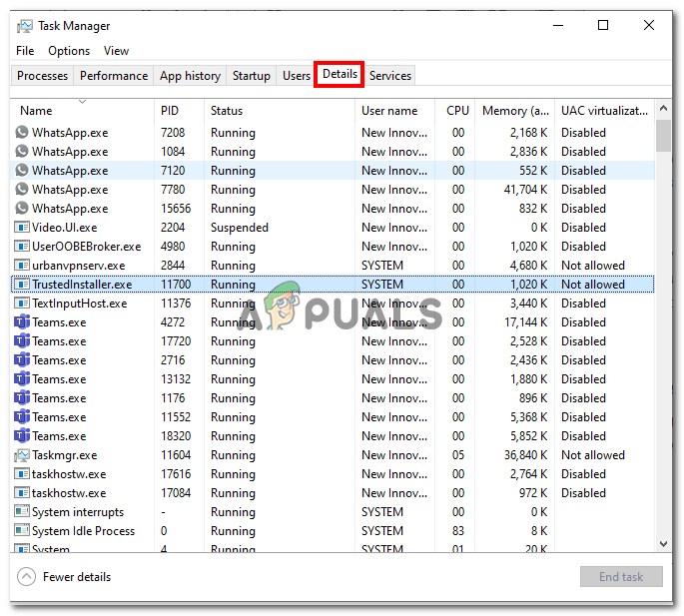
Task: Click the taskhostw.exe icon for PID 17616
Action: coord(22,474)
